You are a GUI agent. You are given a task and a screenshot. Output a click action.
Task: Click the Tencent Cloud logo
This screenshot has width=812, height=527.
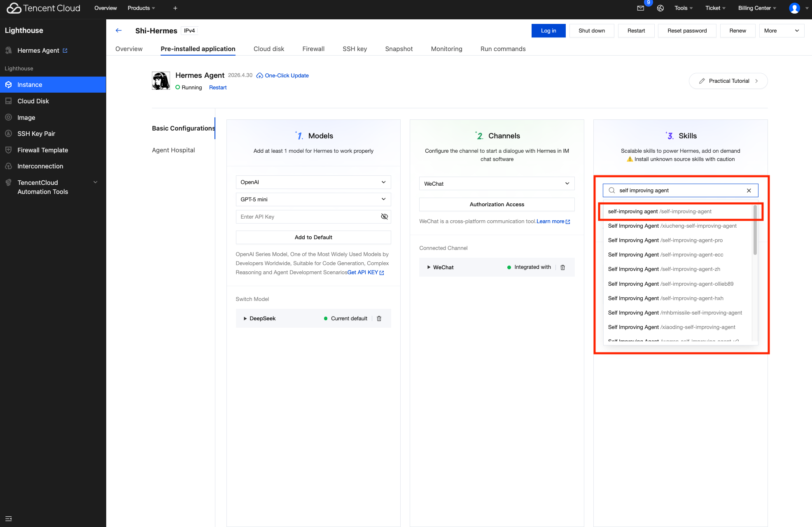pyautogui.click(x=43, y=8)
